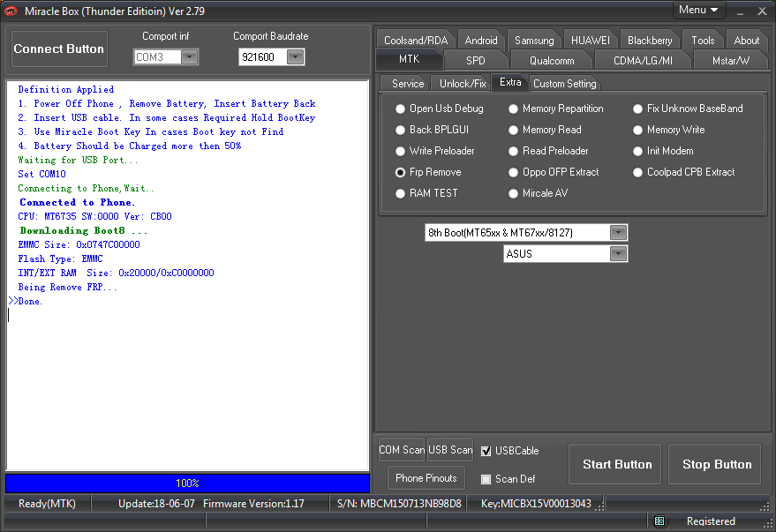This screenshot has height=532, width=776.
Task: Open the Samsung tab
Action: click(534, 41)
